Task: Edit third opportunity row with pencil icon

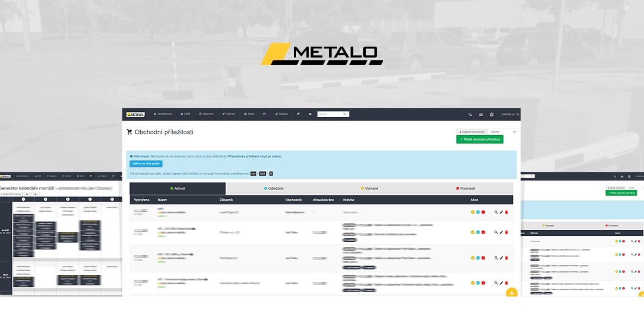Action: click(x=502, y=258)
